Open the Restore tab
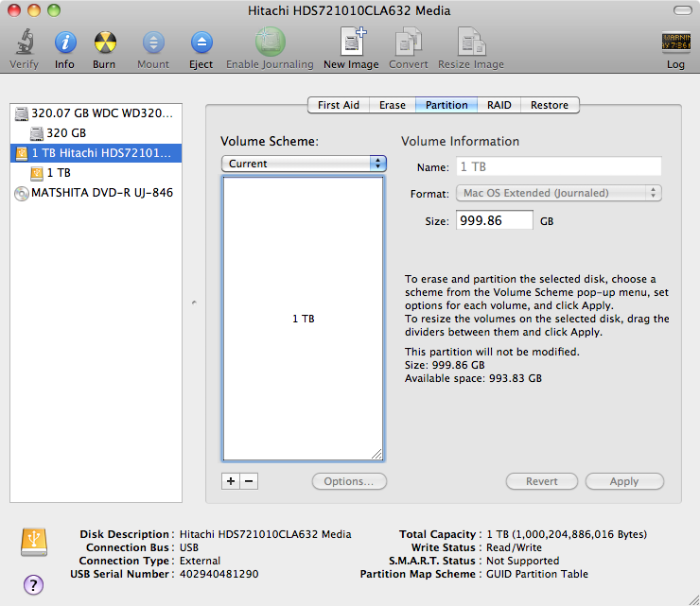The image size is (700, 606). pos(550,105)
